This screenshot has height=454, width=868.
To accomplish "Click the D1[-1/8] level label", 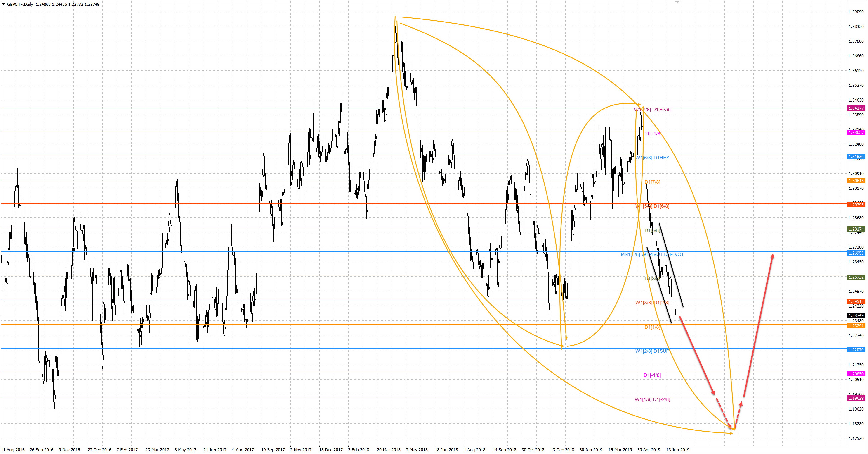I will 652,375.
